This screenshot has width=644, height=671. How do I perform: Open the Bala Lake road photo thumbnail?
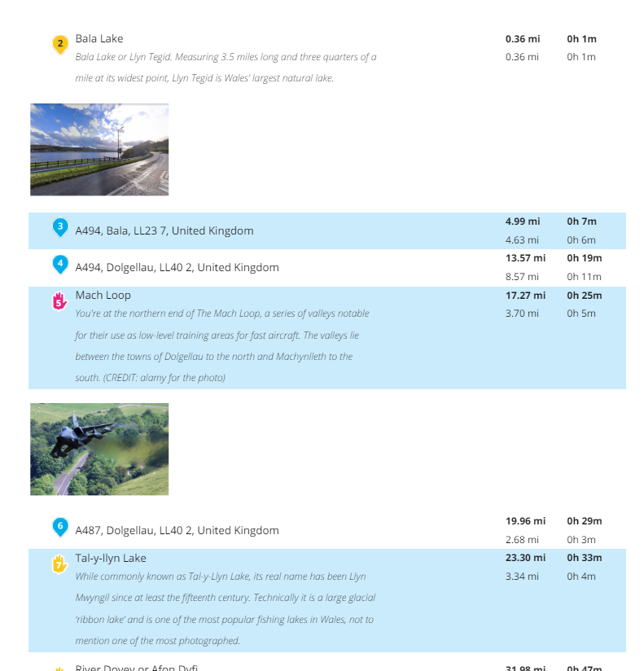point(99,149)
